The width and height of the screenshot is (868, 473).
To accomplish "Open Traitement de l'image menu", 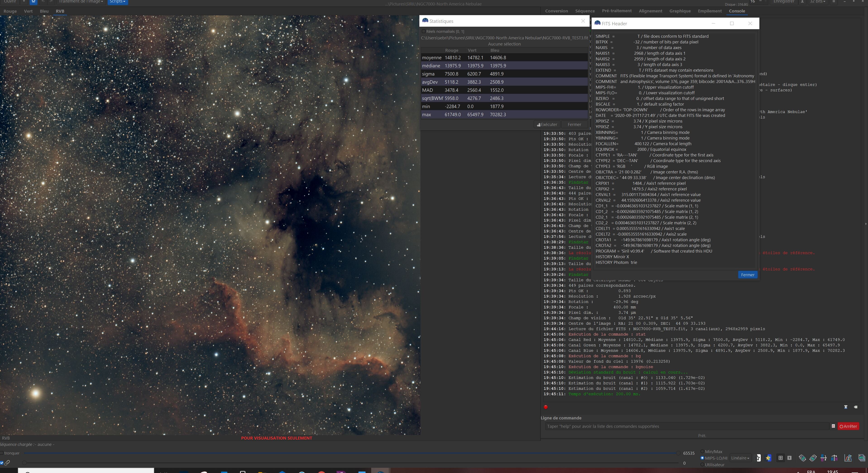I will coord(81,2).
